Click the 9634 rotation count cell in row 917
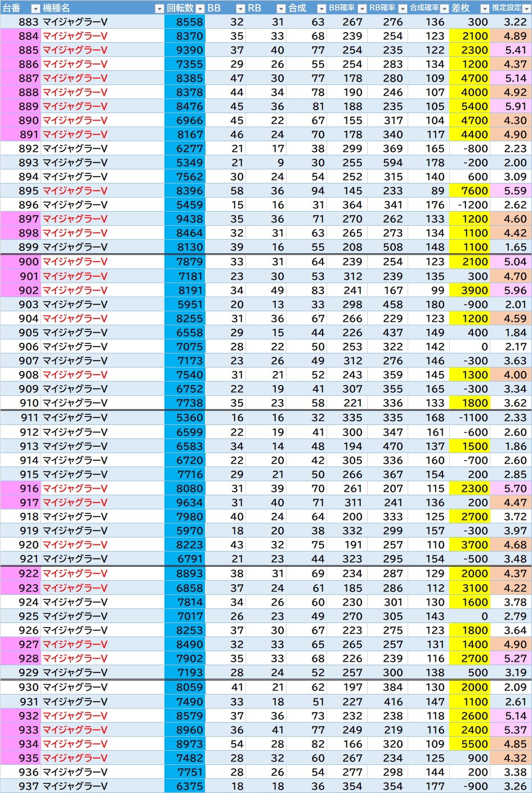The image size is (532, 793). [x=185, y=503]
